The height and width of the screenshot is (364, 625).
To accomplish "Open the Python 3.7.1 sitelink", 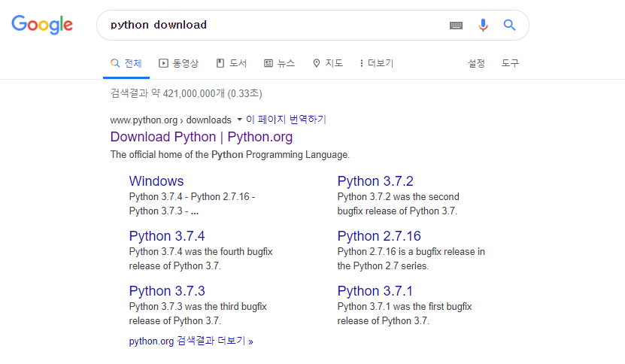I will [x=375, y=291].
